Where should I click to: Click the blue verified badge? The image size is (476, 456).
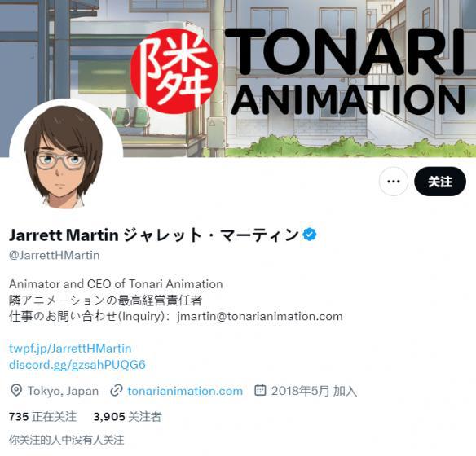pos(310,235)
